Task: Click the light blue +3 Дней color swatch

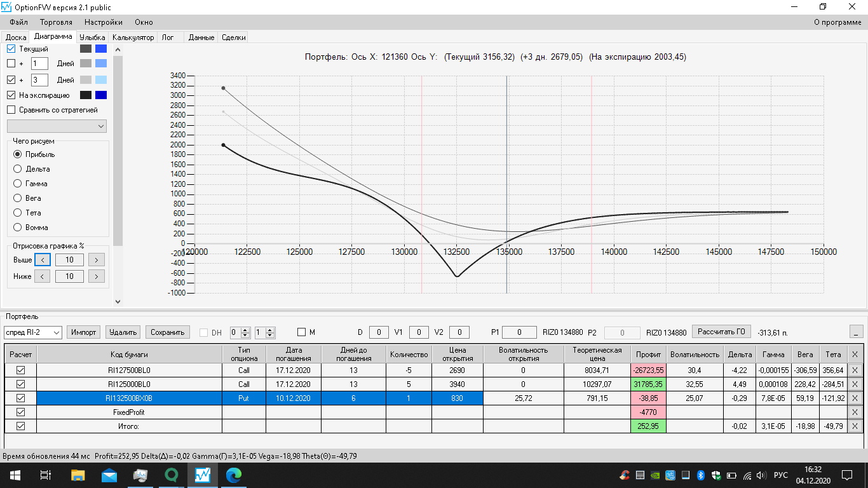Action: (x=101, y=80)
